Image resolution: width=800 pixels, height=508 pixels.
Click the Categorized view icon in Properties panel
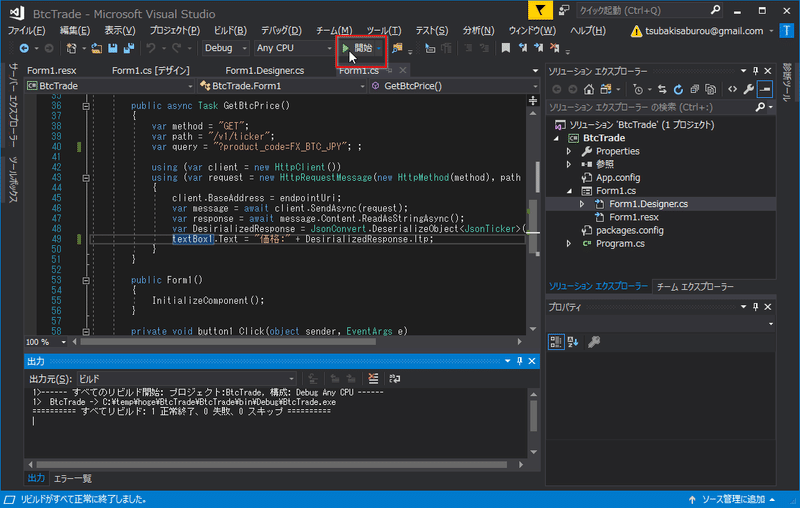tap(556, 342)
